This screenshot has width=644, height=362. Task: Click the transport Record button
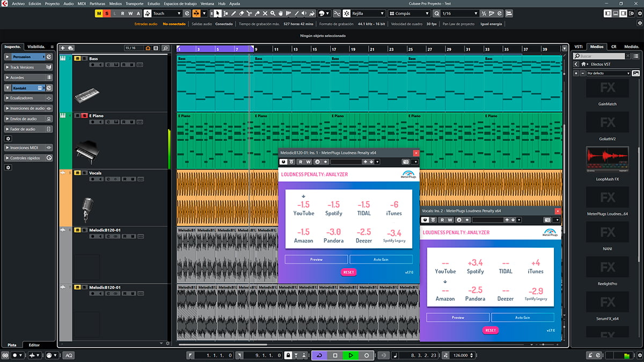point(367,355)
